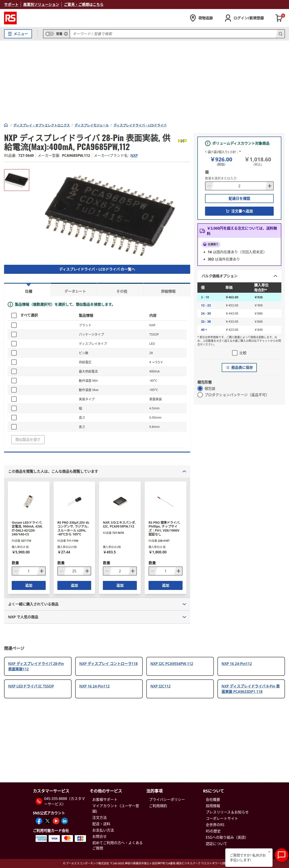Check the 供給電圧 row checkbox
This screenshot has width=289, height=868.
pyautogui.click(x=14, y=362)
